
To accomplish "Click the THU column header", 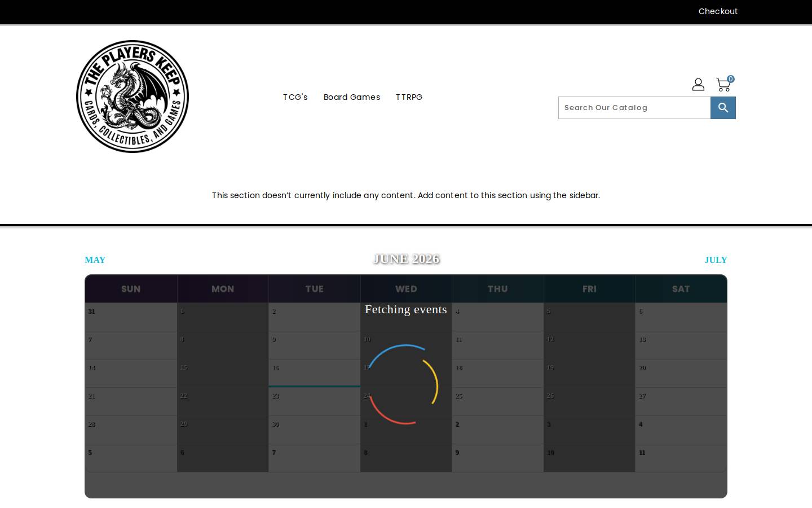I will point(498,289).
